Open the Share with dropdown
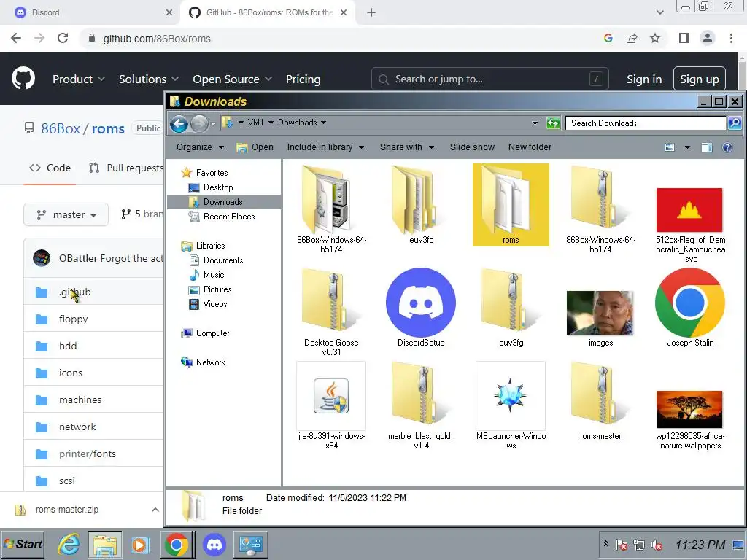Viewport: 747px width, 560px height. click(x=407, y=147)
